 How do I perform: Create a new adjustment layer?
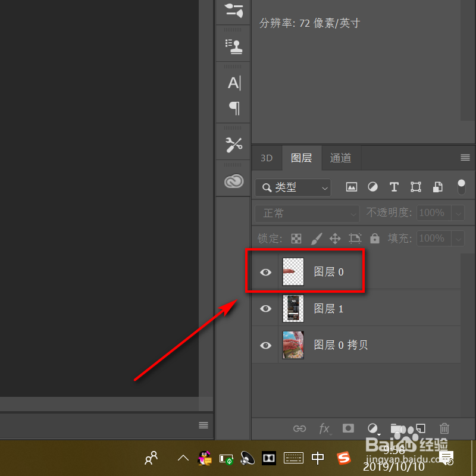[x=373, y=428]
